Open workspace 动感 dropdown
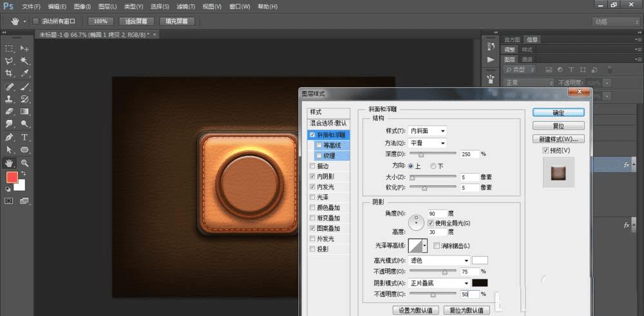The width and height of the screenshot is (644, 316). tap(616, 22)
